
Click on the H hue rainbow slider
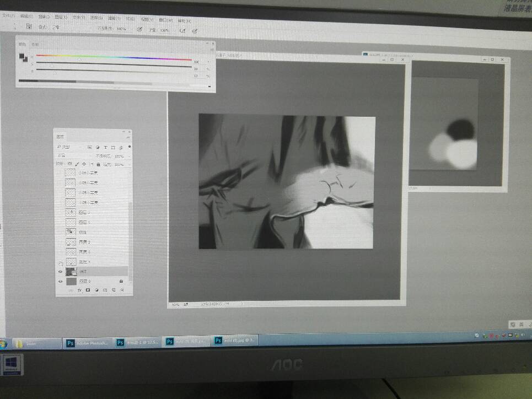pos(114,57)
